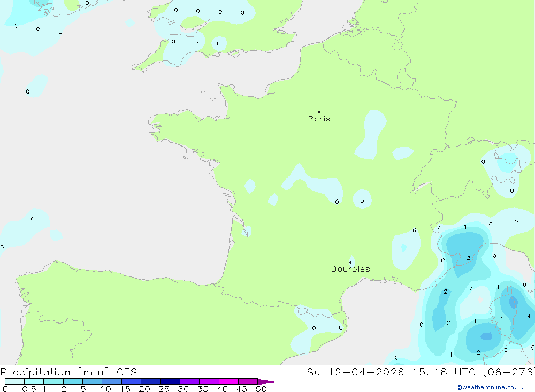Select the 40–45 mm legend color box
The image size is (535, 392).
(228, 381)
